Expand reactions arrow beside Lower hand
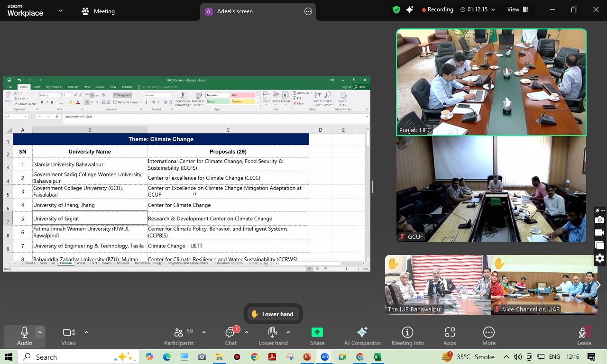 coord(288,332)
